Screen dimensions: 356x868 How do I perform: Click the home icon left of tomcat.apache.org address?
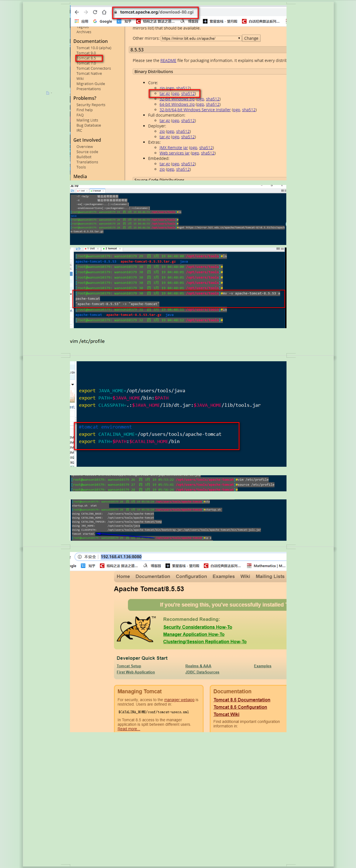(104, 12)
